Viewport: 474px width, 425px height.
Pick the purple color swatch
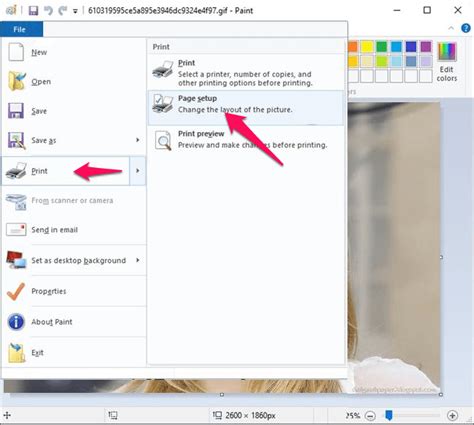(426, 47)
